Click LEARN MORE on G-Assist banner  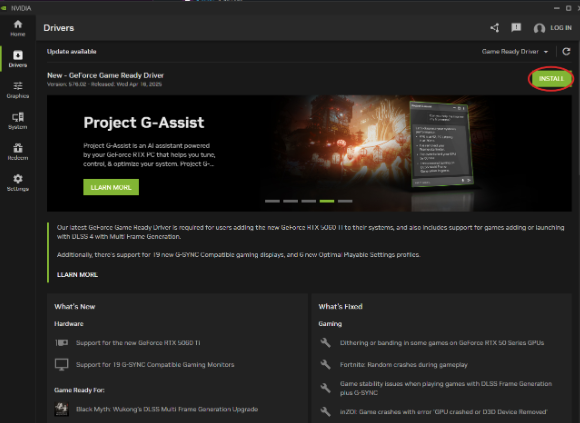[111, 187]
